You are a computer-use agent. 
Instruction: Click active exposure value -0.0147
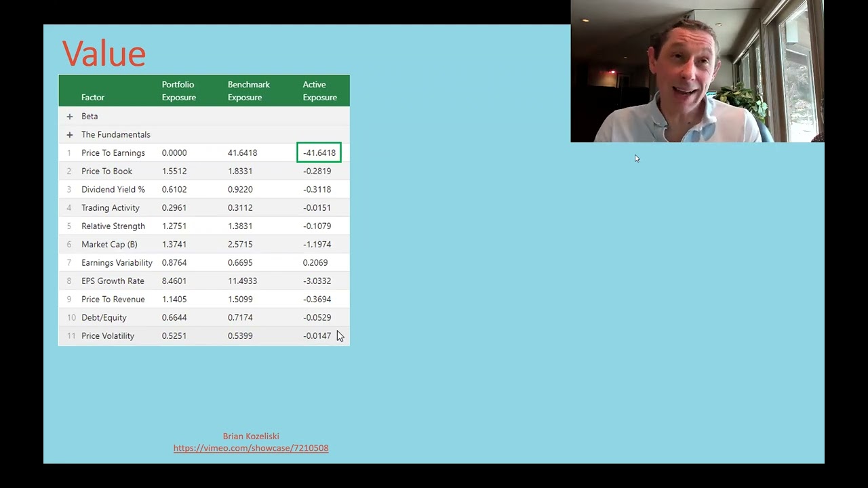pos(317,336)
